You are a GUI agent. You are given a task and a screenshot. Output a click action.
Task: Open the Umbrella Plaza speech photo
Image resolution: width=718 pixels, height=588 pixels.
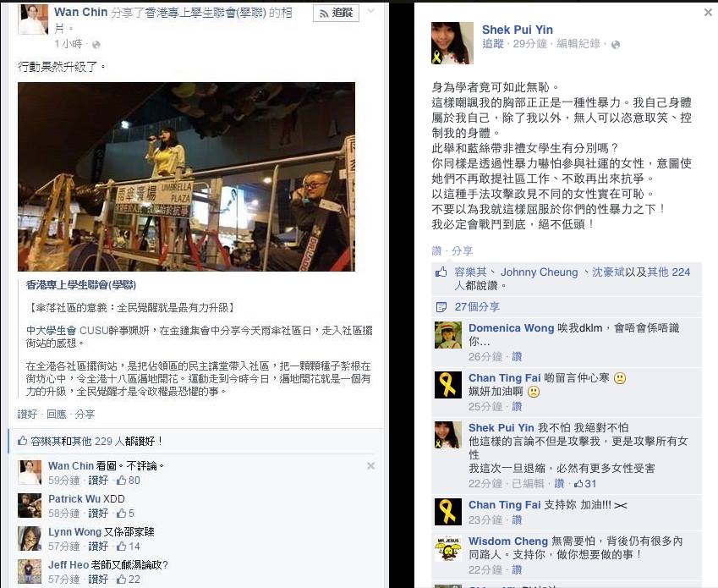pos(186,177)
